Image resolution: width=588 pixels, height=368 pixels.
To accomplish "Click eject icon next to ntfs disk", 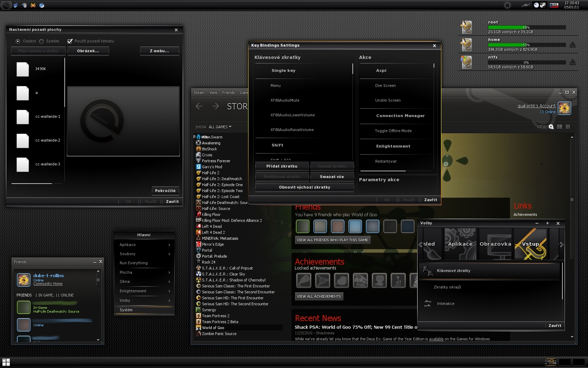I will [x=573, y=62].
